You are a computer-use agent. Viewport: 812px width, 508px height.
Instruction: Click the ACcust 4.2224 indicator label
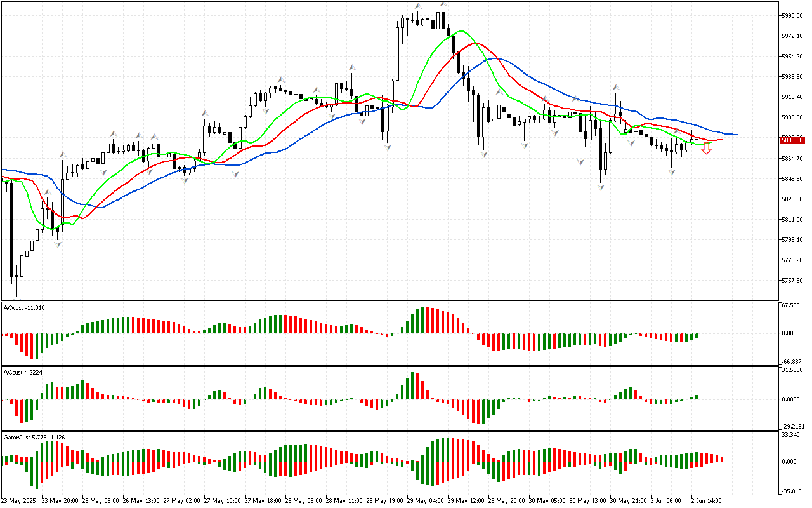(x=23, y=372)
